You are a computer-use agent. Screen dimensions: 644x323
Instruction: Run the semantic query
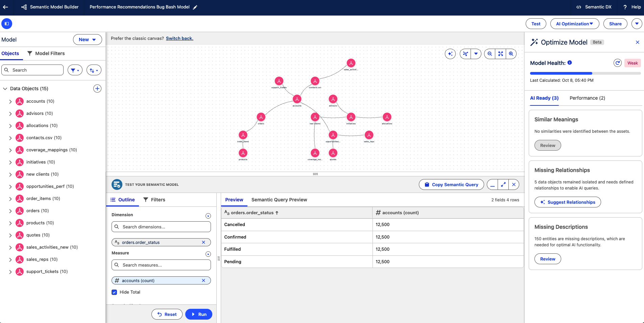[199, 314]
